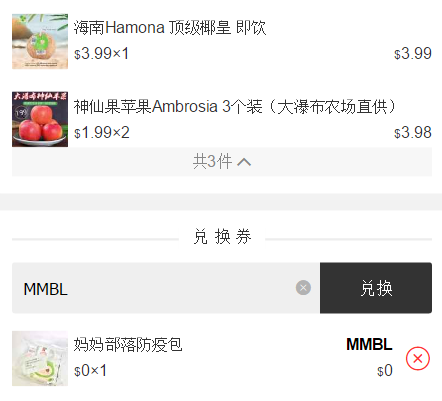This screenshot has height=401, width=442.
Task: Open the Ambrosia apples product thumbnail
Action: tap(40, 119)
